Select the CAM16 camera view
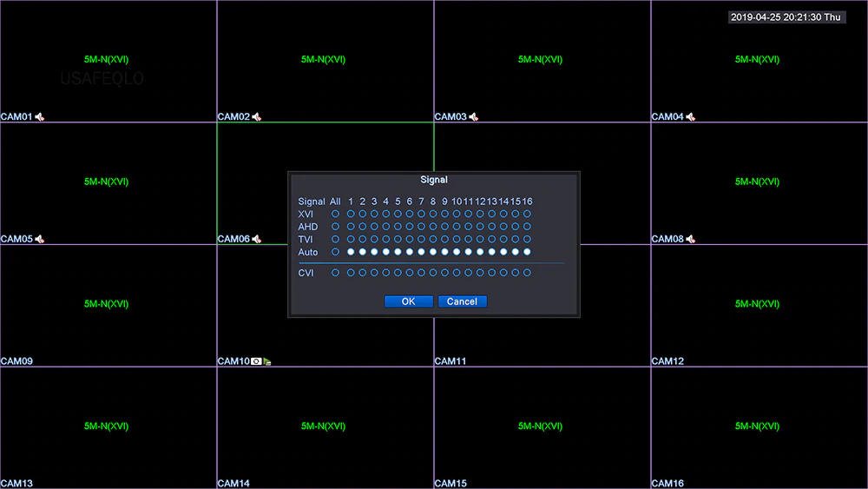868x489 pixels. tap(759, 426)
